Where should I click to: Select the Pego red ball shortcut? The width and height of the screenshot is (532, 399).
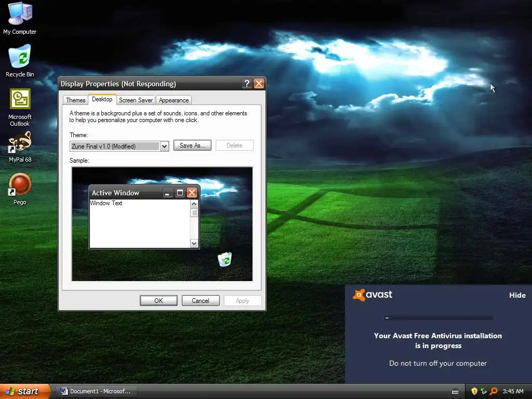(20, 189)
